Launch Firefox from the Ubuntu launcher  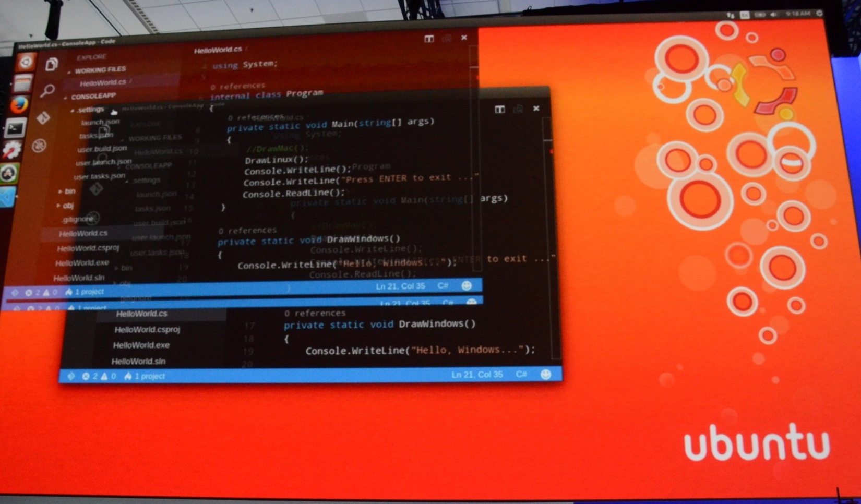click(x=20, y=103)
